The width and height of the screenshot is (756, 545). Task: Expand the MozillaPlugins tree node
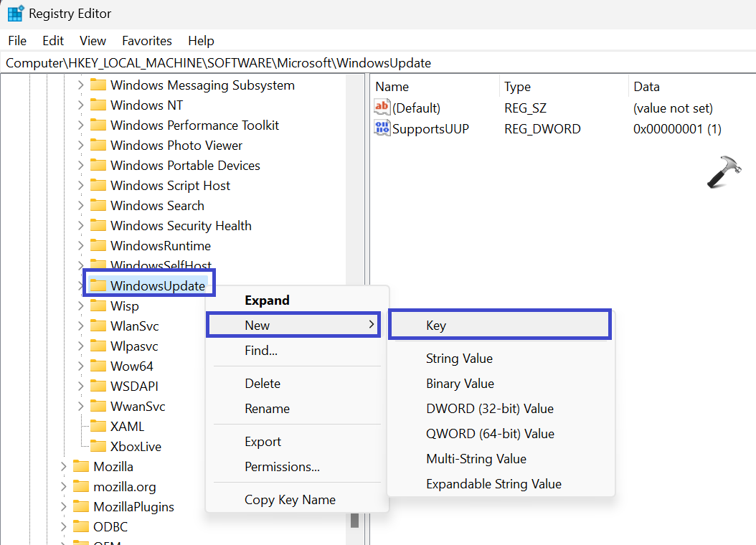64,507
